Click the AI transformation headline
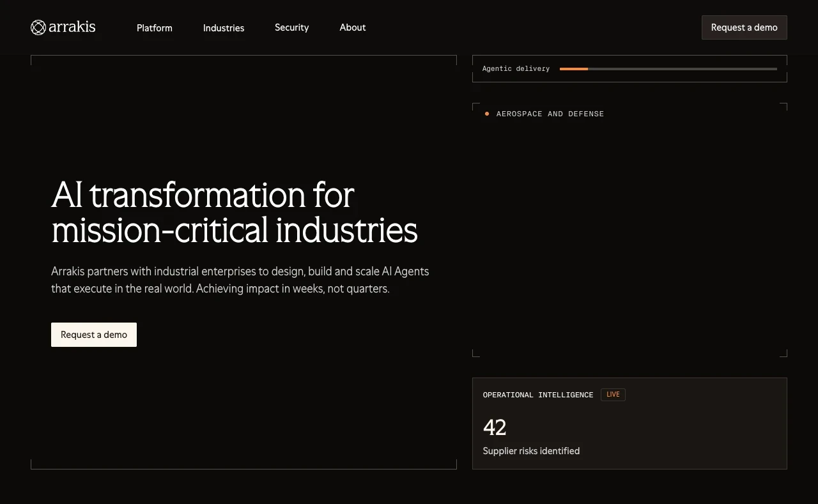Viewport: 818px width, 504px height. pos(235,212)
